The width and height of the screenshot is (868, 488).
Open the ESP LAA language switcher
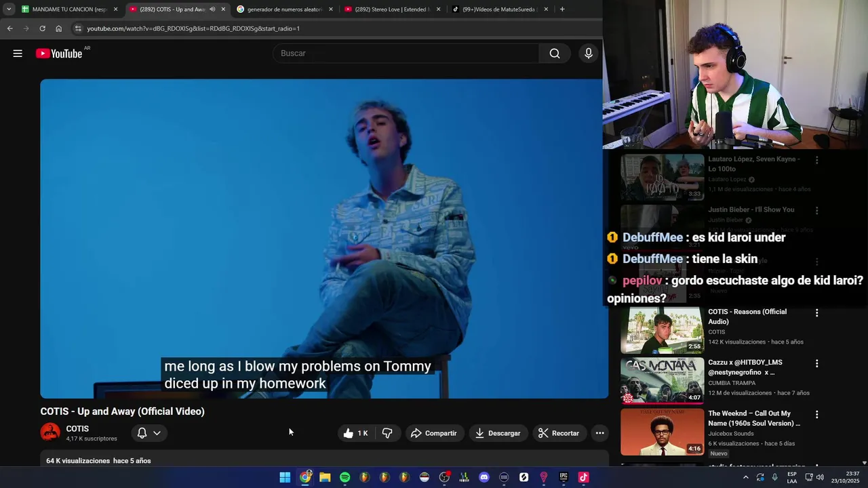(x=792, y=477)
